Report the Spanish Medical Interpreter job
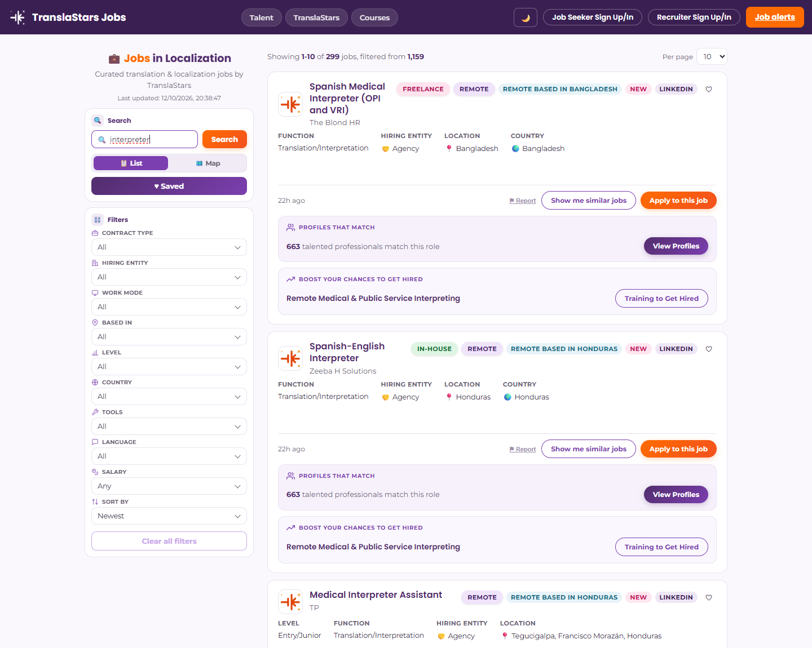The width and height of the screenshot is (812, 648). 523,201
